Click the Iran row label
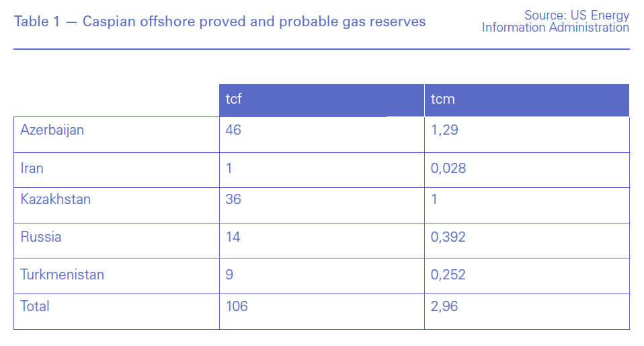Image resolution: width=644 pixels, height=346 pixels. [32, 168]
